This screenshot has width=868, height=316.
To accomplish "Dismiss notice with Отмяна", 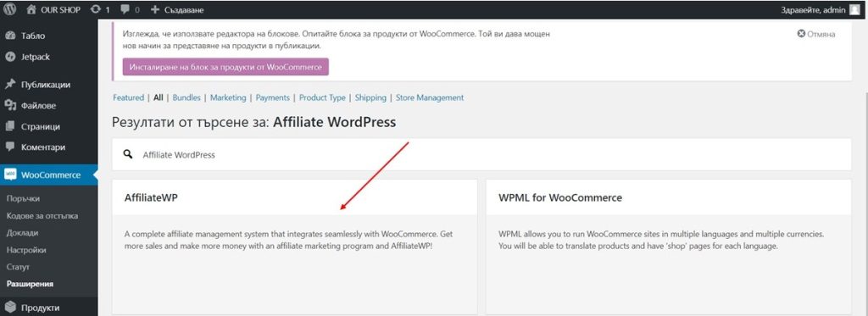I will pos(815,34).
